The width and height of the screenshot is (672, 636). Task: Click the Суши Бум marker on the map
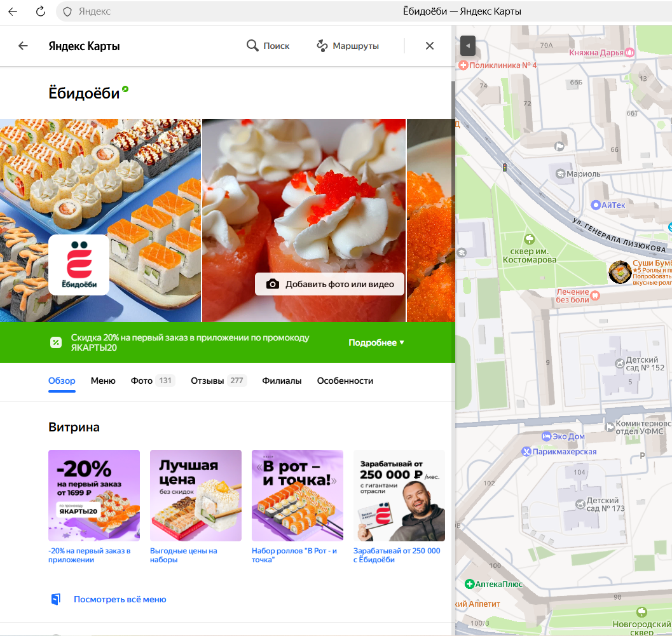click(x=619, y=272)
